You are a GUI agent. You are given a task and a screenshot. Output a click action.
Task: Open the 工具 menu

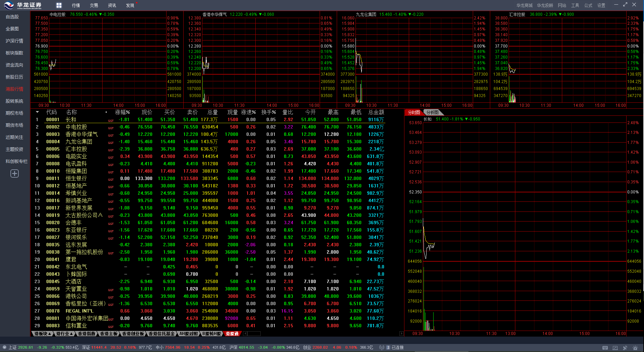(x=575, y=5)
